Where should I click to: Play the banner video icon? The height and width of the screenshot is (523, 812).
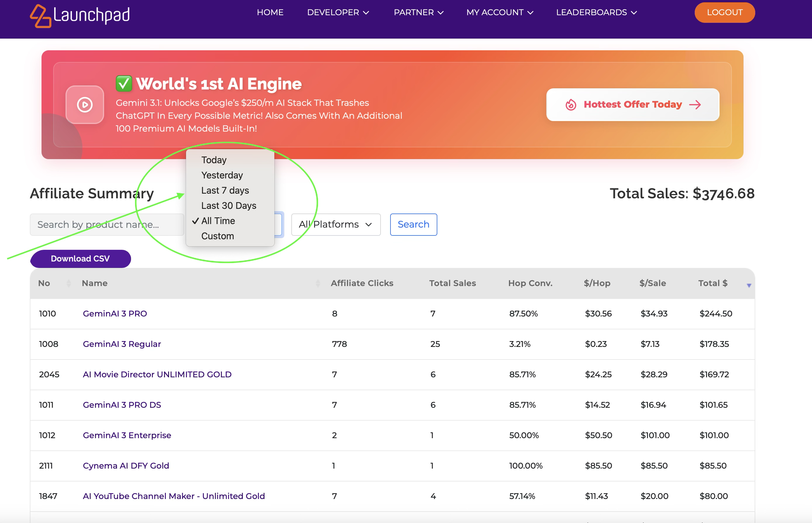(85, 105)
